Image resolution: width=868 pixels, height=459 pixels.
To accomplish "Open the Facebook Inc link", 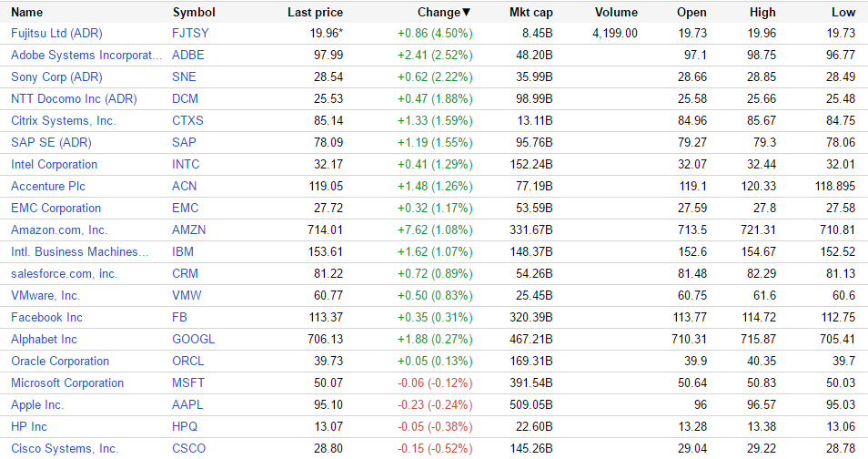I will coord(46,317).
